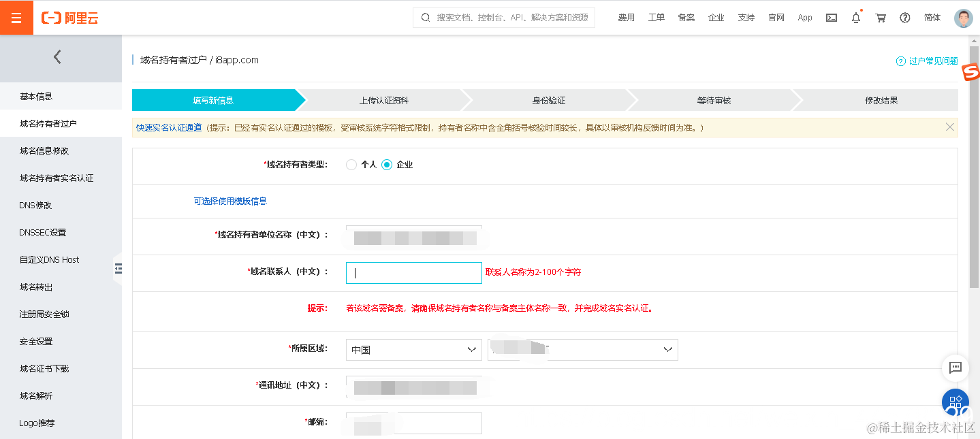Collapse sidebar with back chevron
The height and width of the screenshot is (439, 980).
tap(57, 57)
